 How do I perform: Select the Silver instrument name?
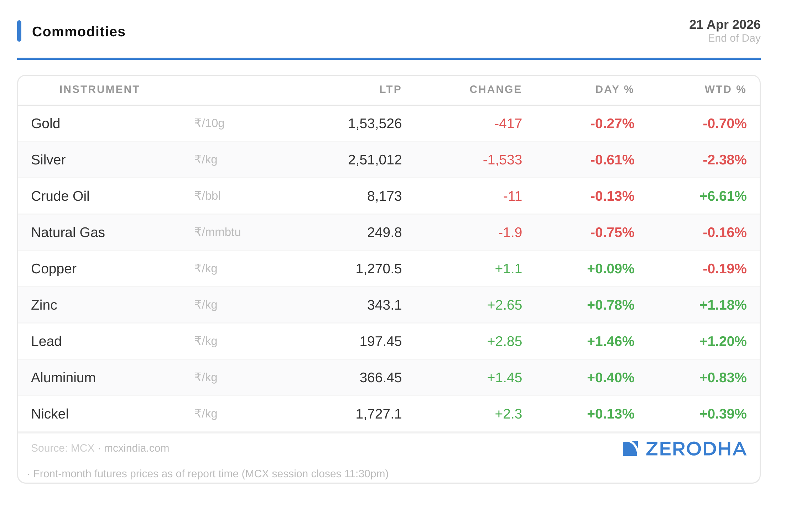(48, 160)
